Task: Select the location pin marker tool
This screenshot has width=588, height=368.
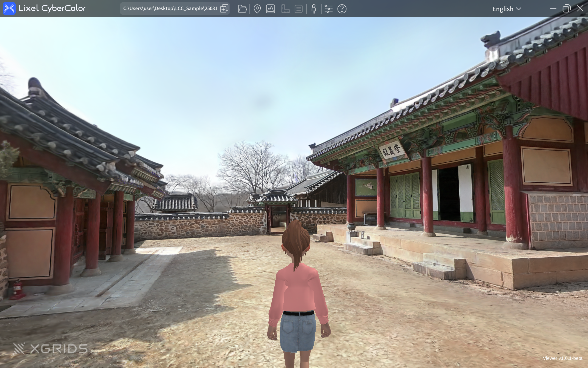Action: [x=257, y=9]
